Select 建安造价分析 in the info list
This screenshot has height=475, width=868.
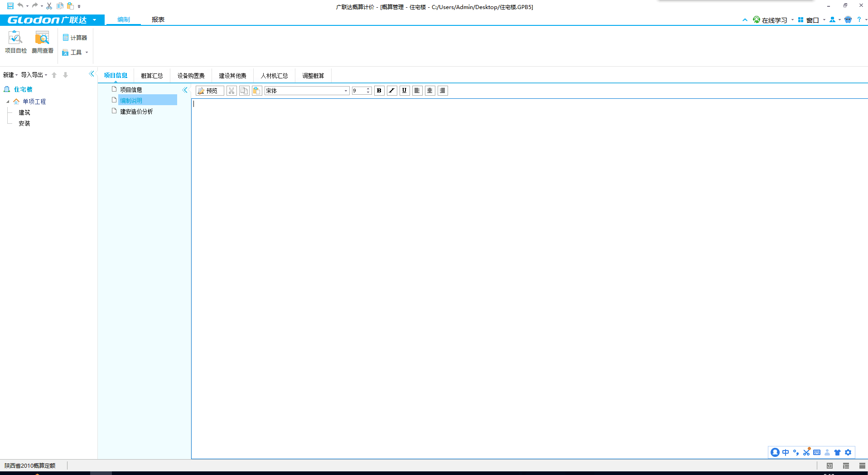pyautogui.click(x=136, y=111)
